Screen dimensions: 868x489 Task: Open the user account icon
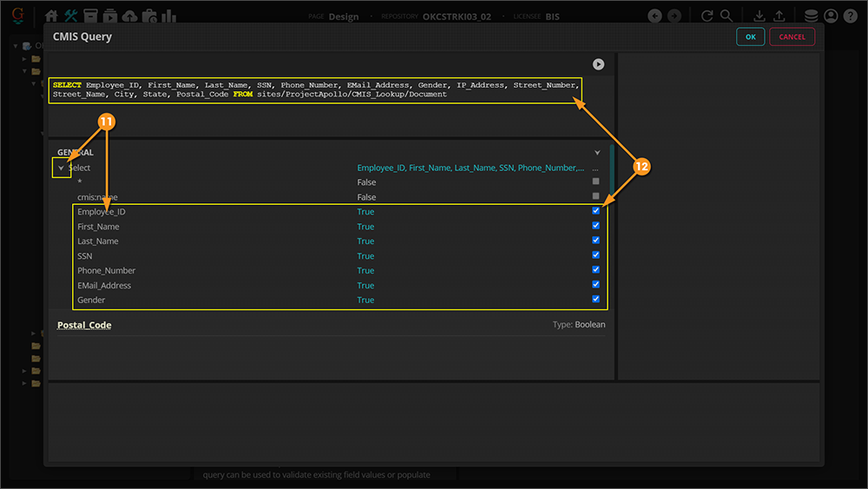(831, 17)
